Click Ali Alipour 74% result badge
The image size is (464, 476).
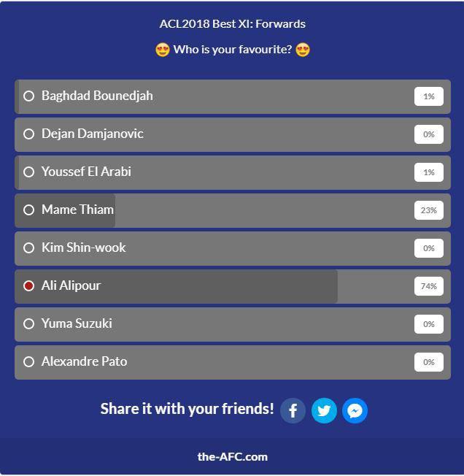tap(429, 286)
